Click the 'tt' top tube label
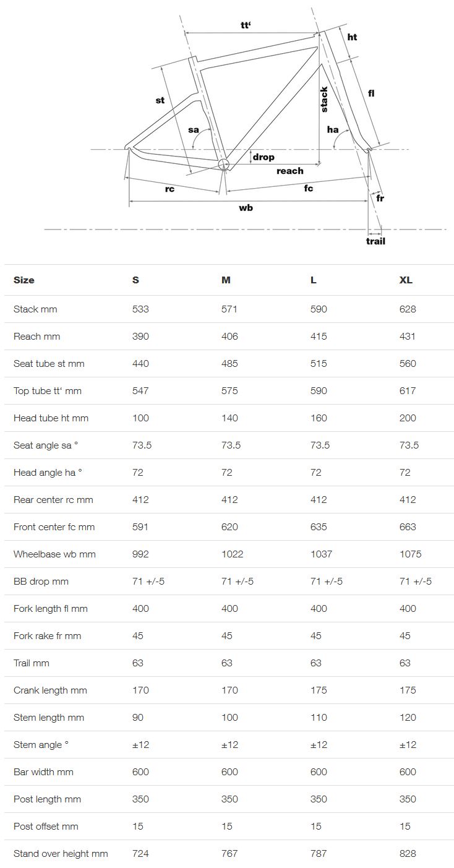Screen dimensions: 454x868 click(x=249, y=25)
